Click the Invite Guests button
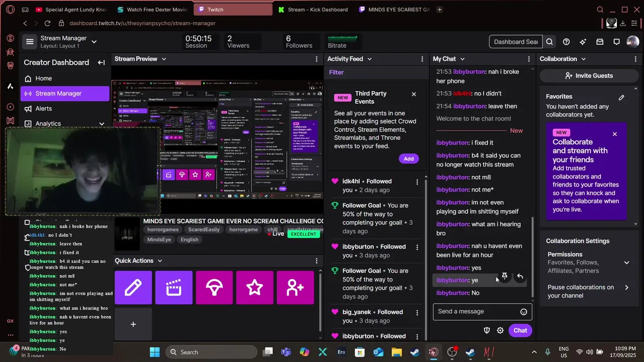The width and height of the screenshot is (644, 362). coord(589,75)
